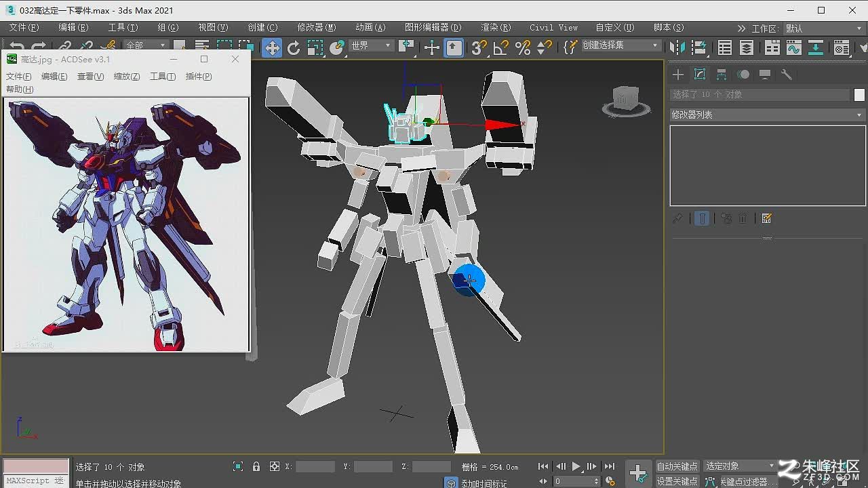The width and height of the screenshot is (868, 488).
Task: Switch to the Display command panel tab
Action: pos(765,75)
